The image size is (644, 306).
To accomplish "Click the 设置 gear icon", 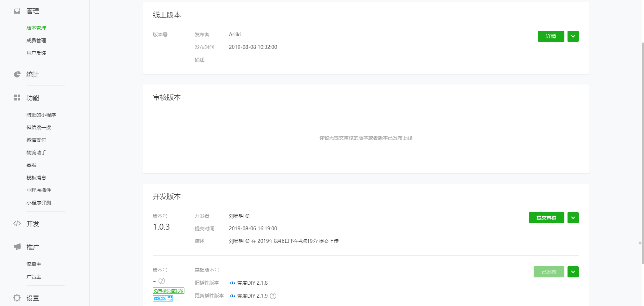I will (17, 298).
